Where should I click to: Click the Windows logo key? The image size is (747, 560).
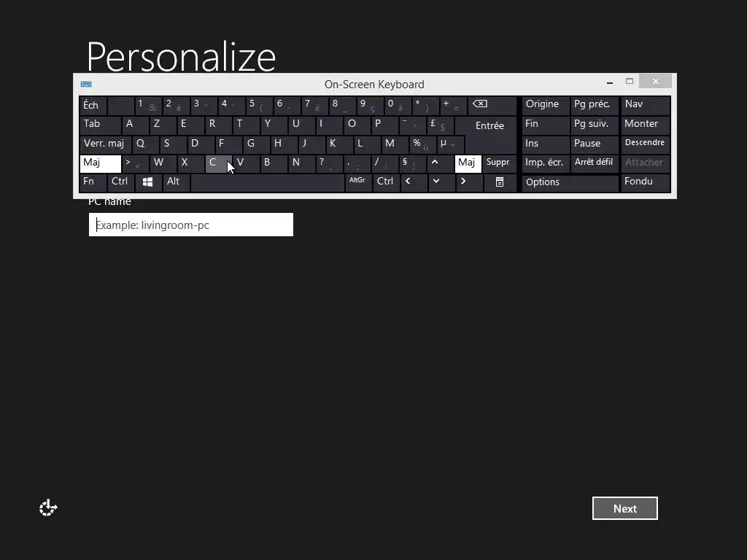tap(148, 182)
